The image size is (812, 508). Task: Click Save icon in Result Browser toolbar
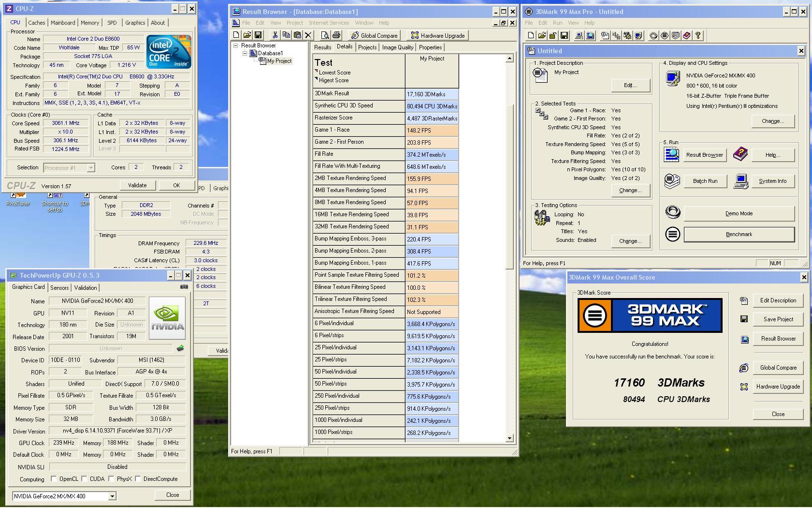pyautogui.click(x=258, y=35)
